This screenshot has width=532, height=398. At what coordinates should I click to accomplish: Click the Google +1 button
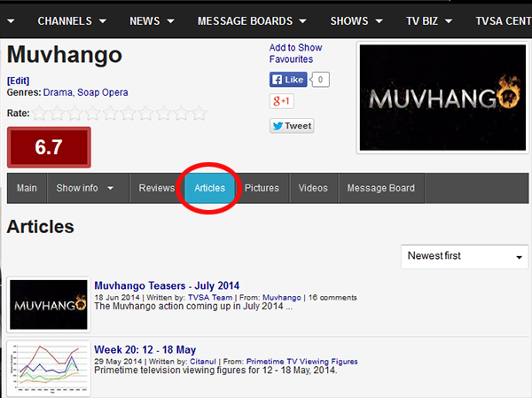tap(282, 101)
